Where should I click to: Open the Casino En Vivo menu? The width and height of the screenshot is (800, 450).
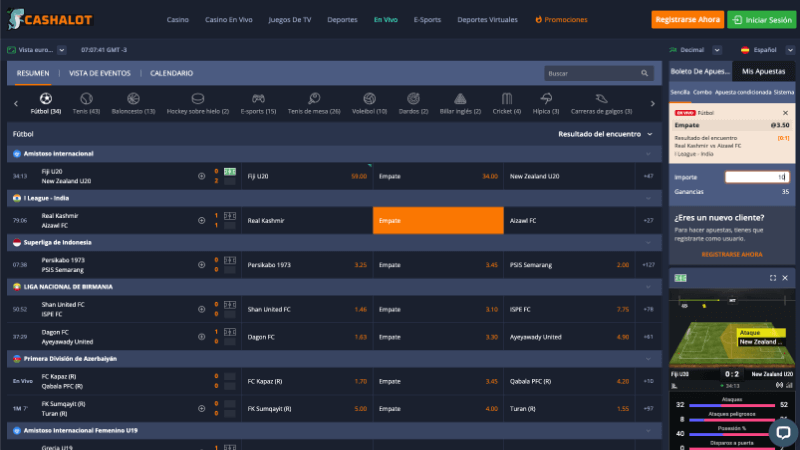pos(229,20)
